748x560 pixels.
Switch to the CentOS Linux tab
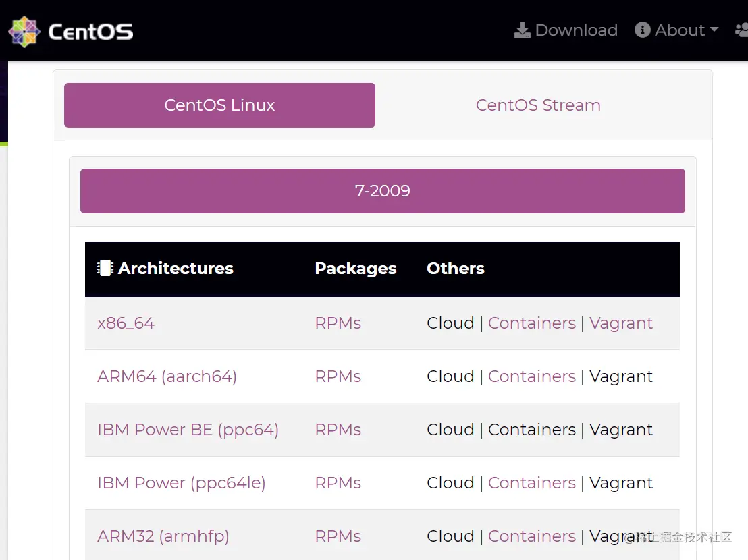coord(219,105)
